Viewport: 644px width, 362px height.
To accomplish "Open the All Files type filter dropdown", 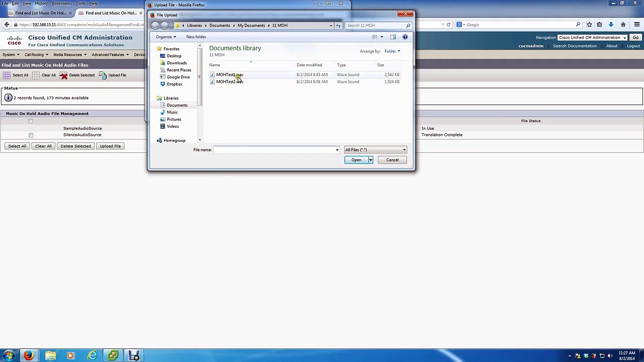I will (375, 150).
